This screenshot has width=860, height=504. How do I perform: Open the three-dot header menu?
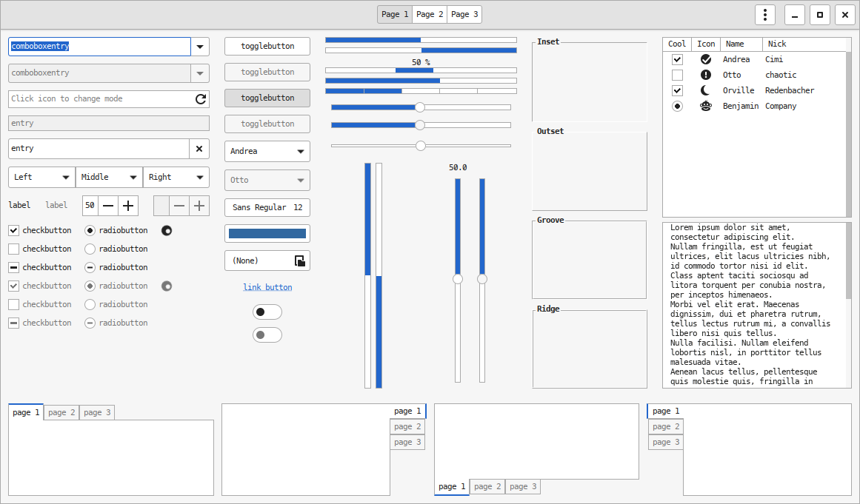point(764,15)
